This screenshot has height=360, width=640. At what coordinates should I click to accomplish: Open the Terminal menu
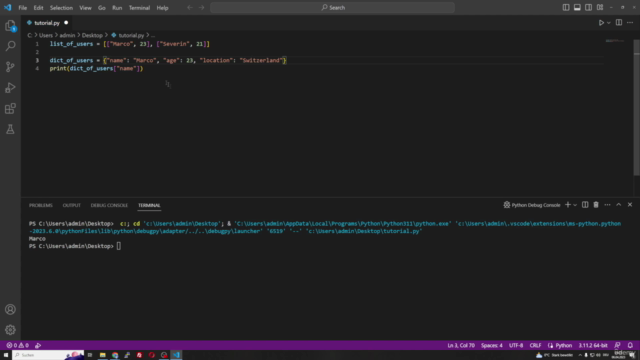pos(139,8)
